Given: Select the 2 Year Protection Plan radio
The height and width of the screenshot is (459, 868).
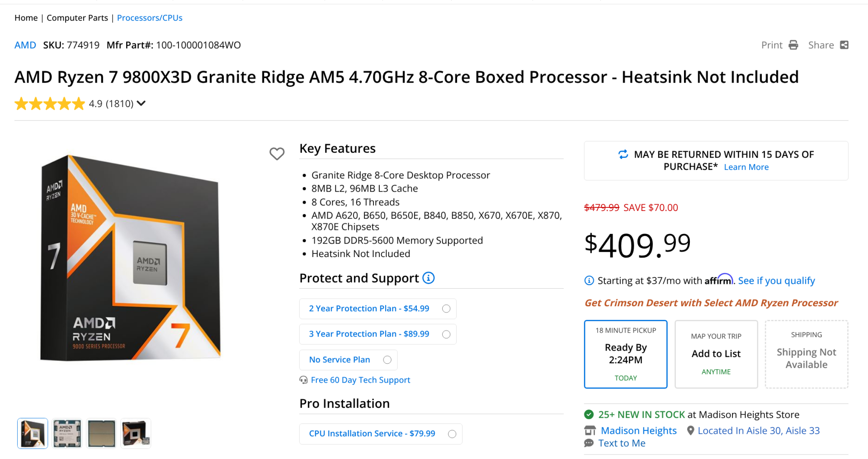Looking at the screenshot, I should 446,309.
